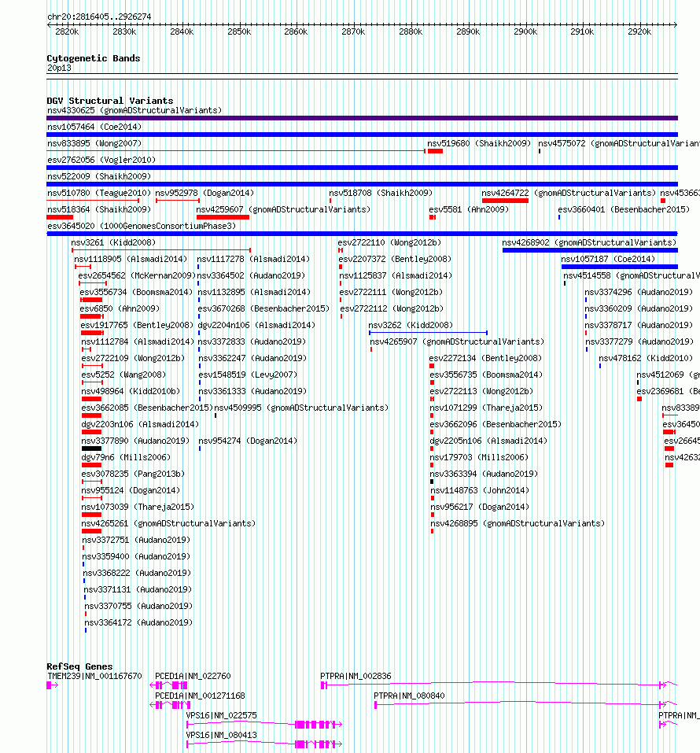Click the nsv519680 (Shaikh2009) label

pos(479,143)
